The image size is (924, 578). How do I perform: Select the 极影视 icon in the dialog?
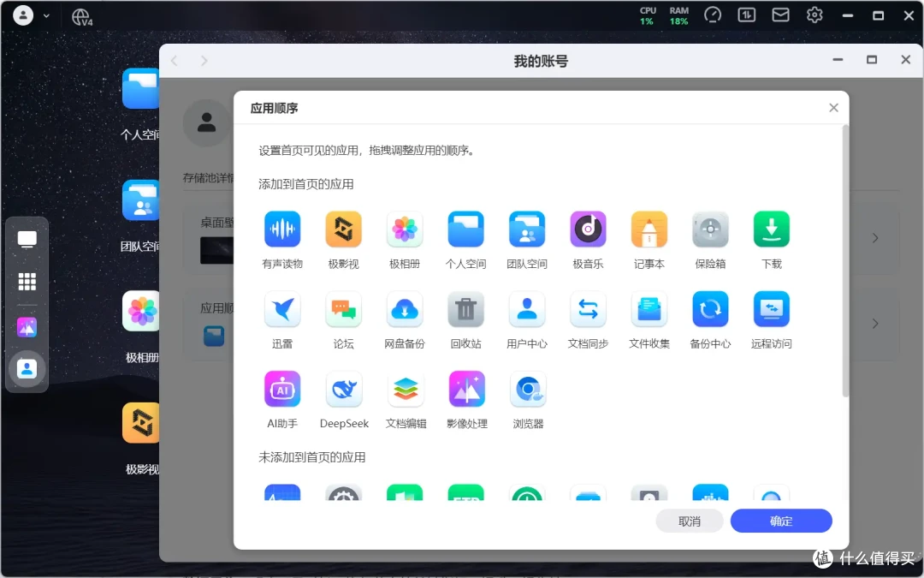(344, 229)
